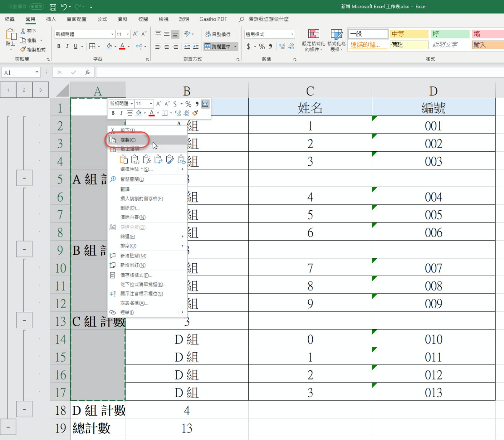Click the ribbon's percent style icon
This screenshot has height=440, width=504.
pos(262,47)
